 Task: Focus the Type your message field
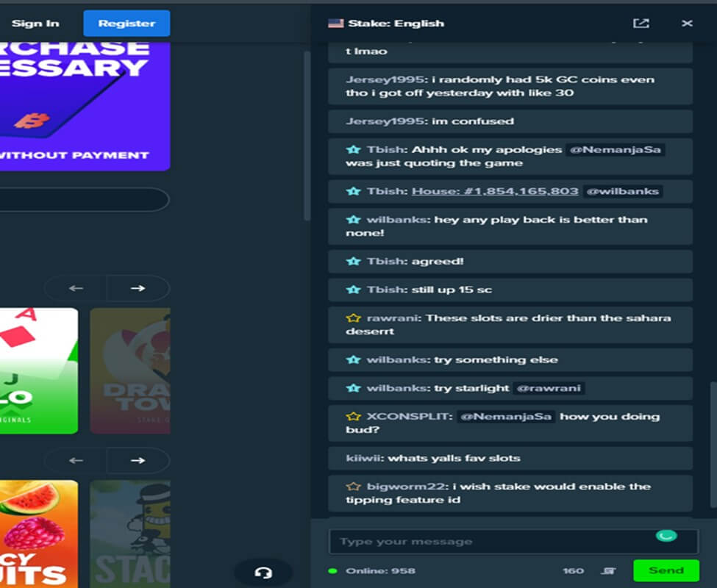[513, 542]
